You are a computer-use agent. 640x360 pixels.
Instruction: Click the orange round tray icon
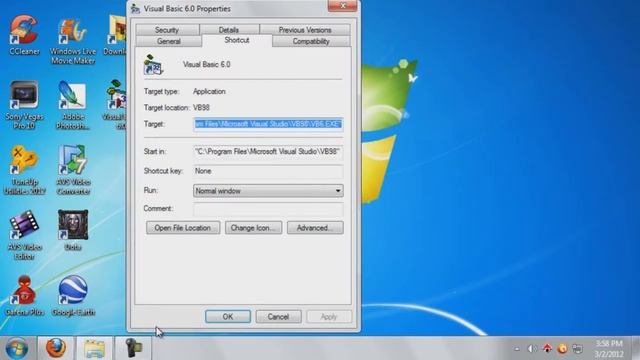pos(562,349)
